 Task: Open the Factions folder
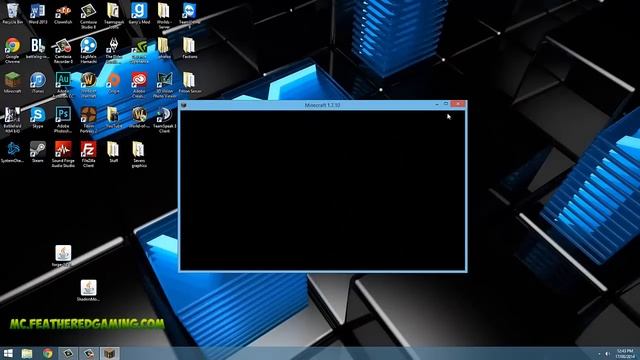tap(189, 48)
